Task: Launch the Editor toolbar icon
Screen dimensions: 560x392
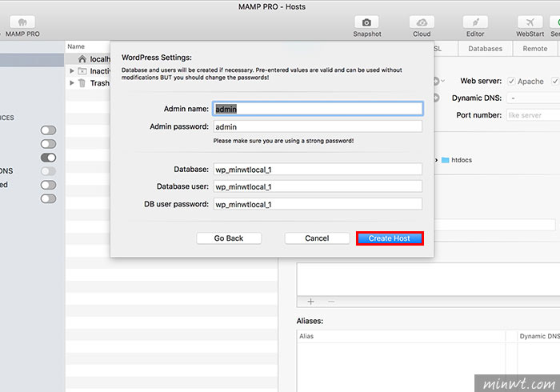Action: coord(475,22)
